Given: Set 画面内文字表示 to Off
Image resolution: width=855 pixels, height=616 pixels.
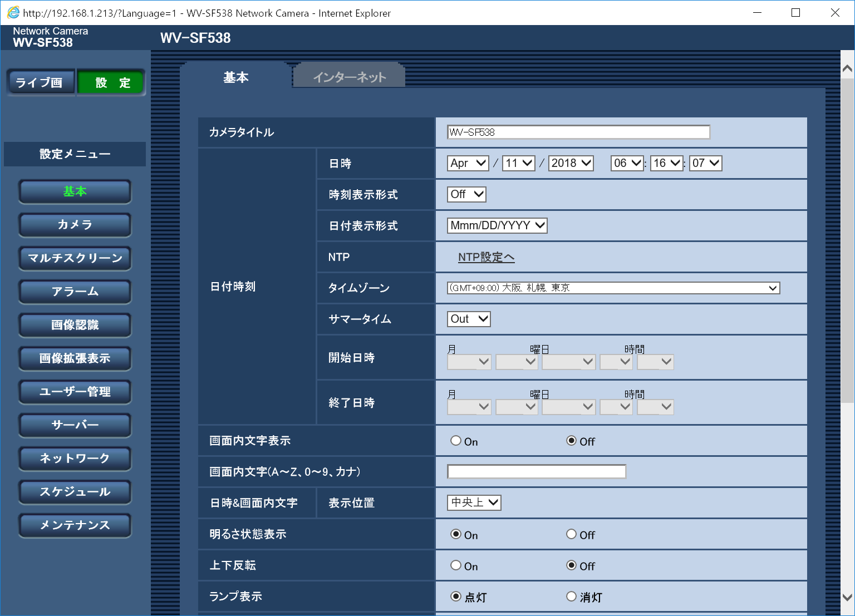Looking at the screenshot, I should click(572, 441).
